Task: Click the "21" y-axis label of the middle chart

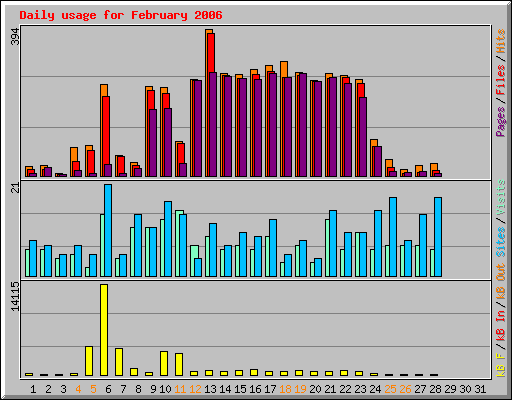Action: pyautogui.click(x=15, y=188)
